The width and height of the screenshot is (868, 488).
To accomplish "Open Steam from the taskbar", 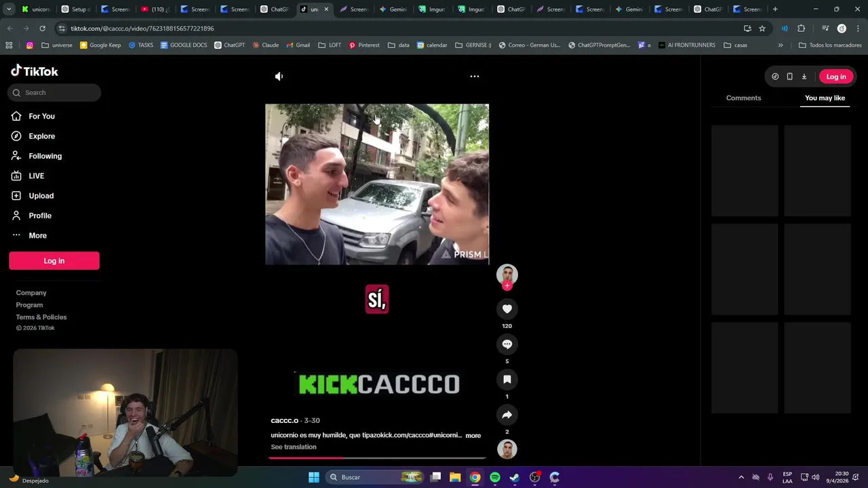I will [515, 477].
